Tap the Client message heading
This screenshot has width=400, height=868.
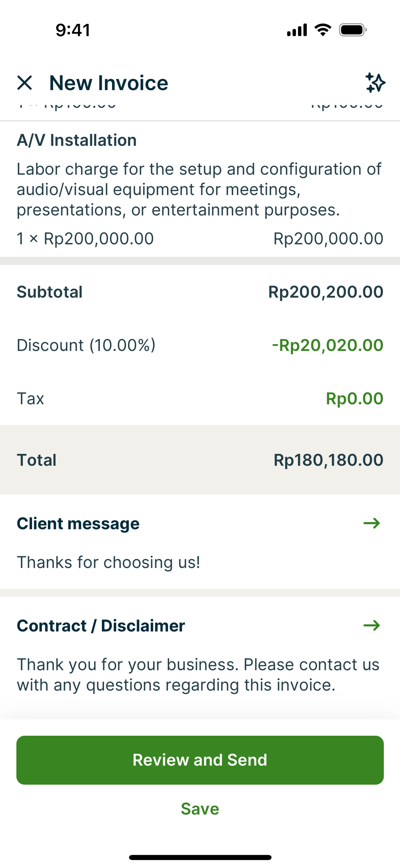[78, 524]
